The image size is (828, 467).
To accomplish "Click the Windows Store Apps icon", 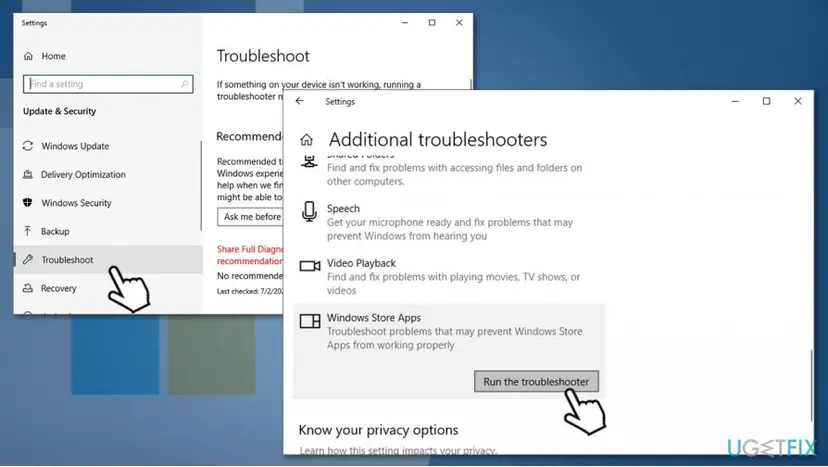I will tap(310, 321).
